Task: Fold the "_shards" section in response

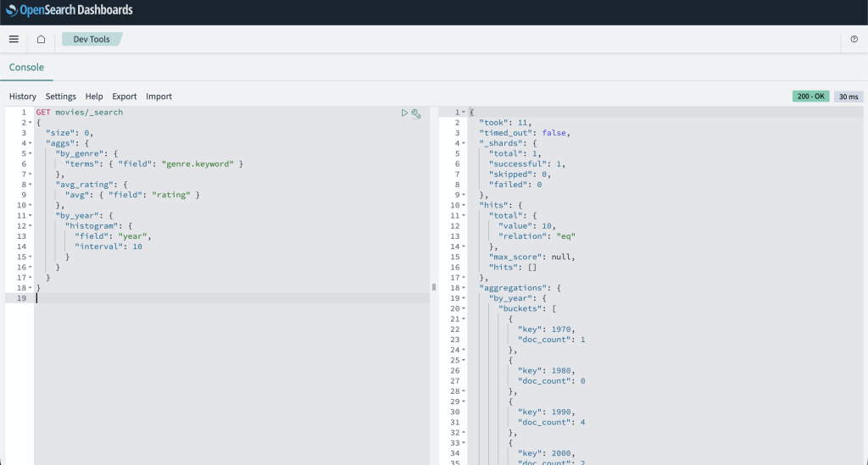Action: (464, 143)
